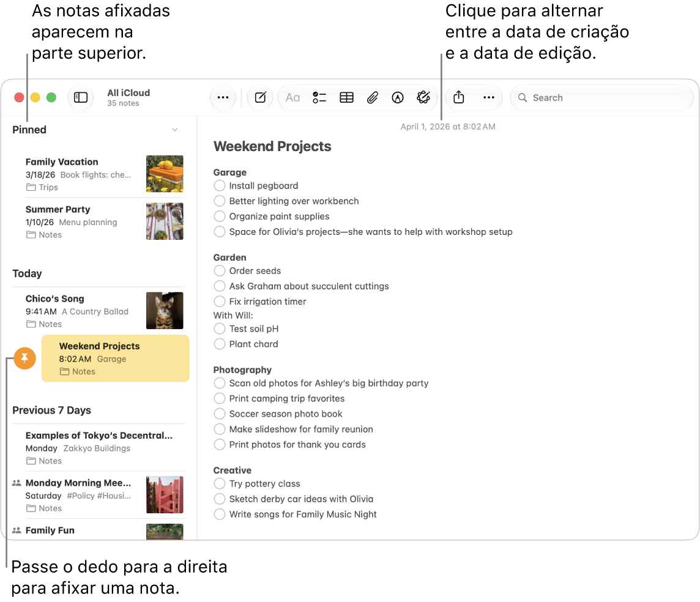The image size is (700, 602).
Task: Check off Print photos for thank you cards
Action: 219,445
